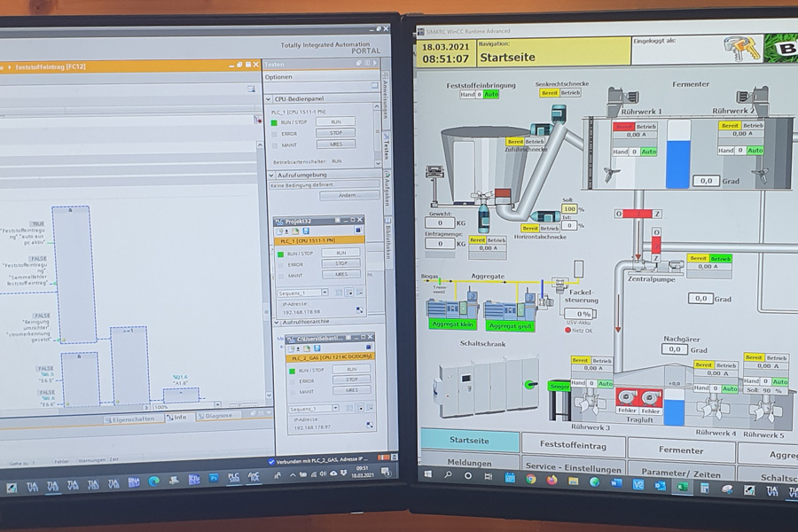Go to Feststoffeintrag page in HMI

(x=573, y=445)
